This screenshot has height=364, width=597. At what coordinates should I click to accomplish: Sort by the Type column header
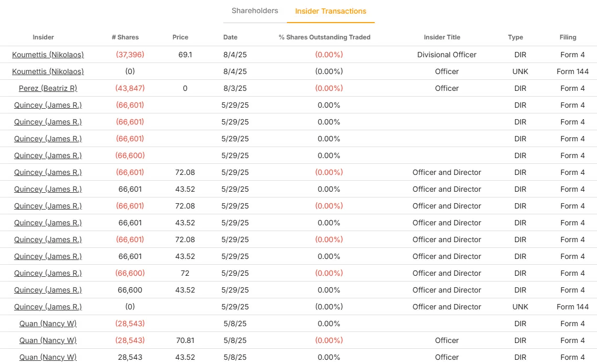516,37
